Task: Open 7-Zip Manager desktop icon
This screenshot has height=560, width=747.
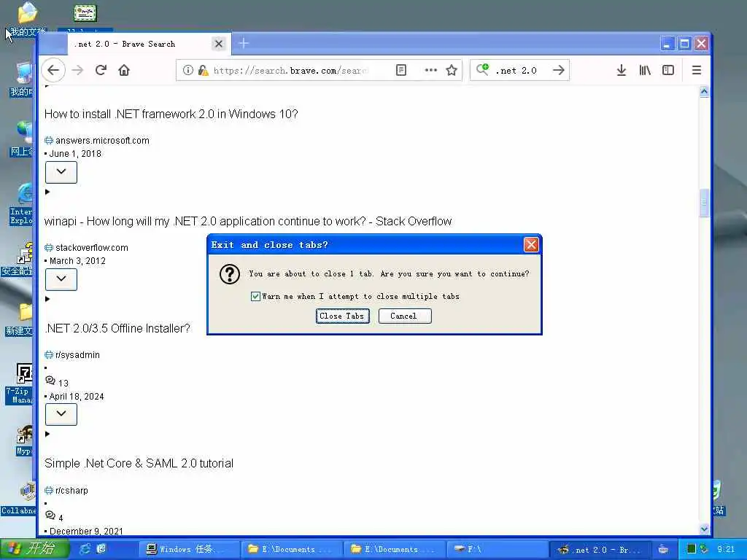Action: coord(20,384)
